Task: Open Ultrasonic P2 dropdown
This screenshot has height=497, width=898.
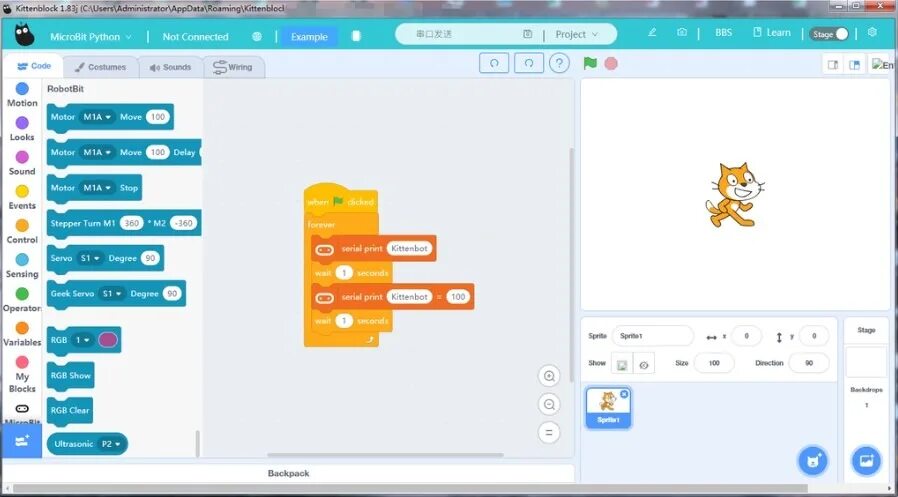Action: pyautogui.click(x=112, y=444)
